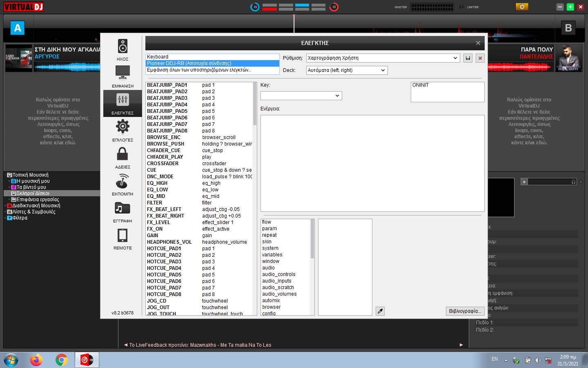Screen dimensions: 588x368
Task: Select Τα βίντεό μου folder
Action: (29, 187)
